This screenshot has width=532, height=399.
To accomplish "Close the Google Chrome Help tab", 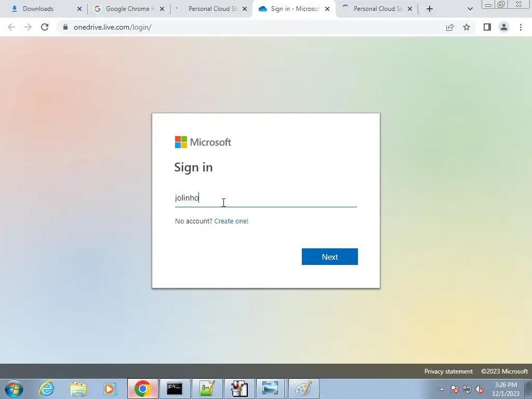I will pos(162,9).
